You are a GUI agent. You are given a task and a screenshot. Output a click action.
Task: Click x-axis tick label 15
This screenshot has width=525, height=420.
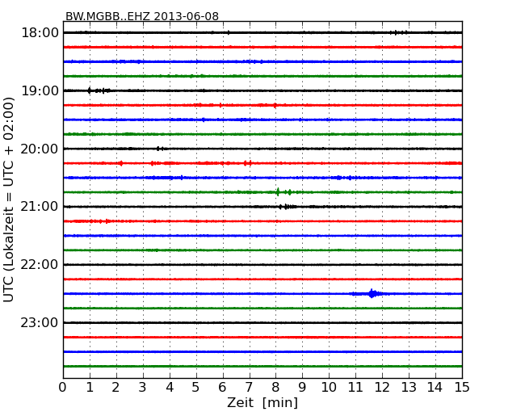[x=462, y=388]
